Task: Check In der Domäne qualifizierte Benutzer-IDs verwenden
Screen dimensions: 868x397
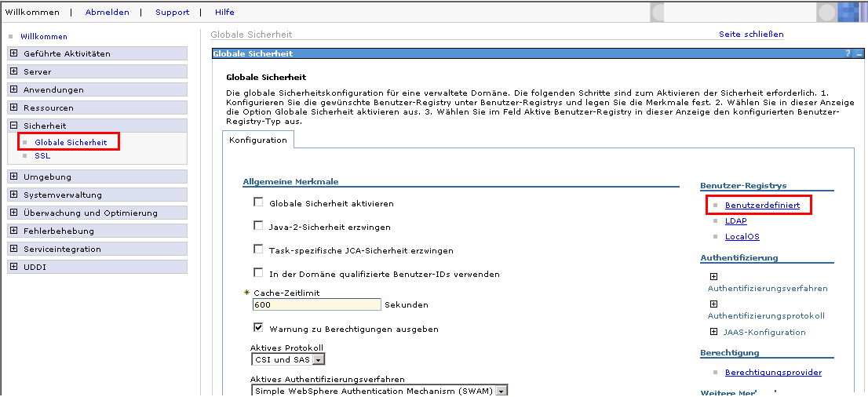Action: pyautogui.click(x=258, y=272)
